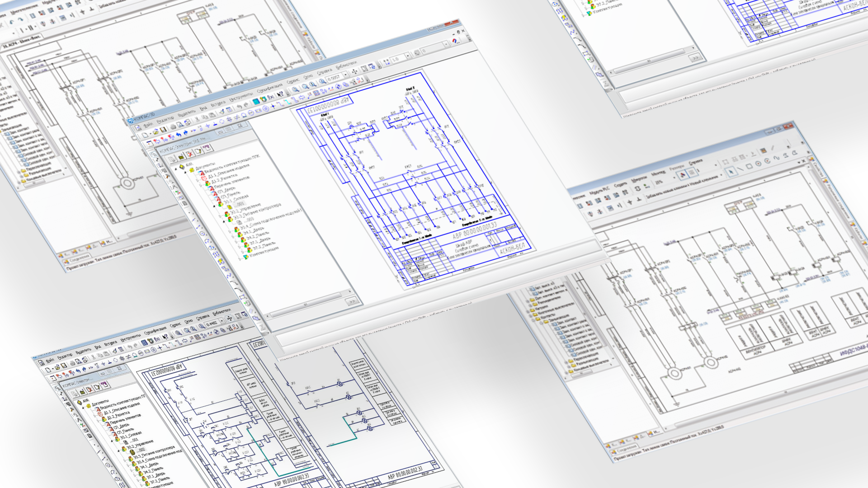Click Undo arrow in bottom-left window
The image size is (868, 488).
[x=130, y=347]
